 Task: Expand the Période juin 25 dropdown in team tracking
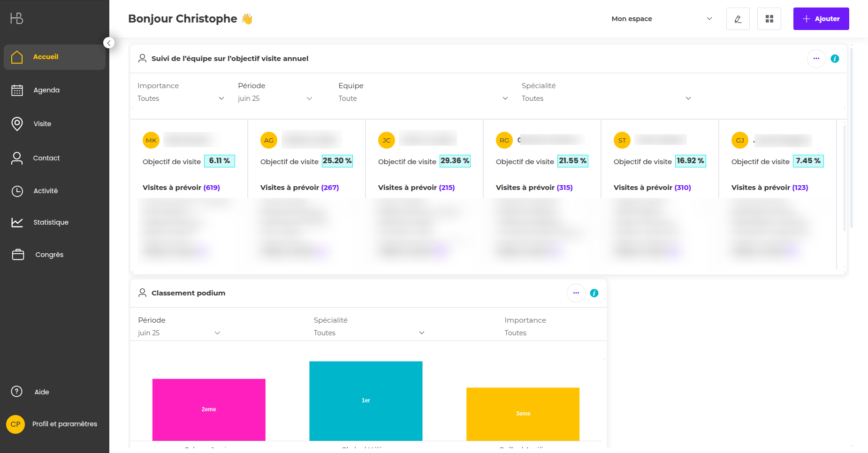point(275,98)
